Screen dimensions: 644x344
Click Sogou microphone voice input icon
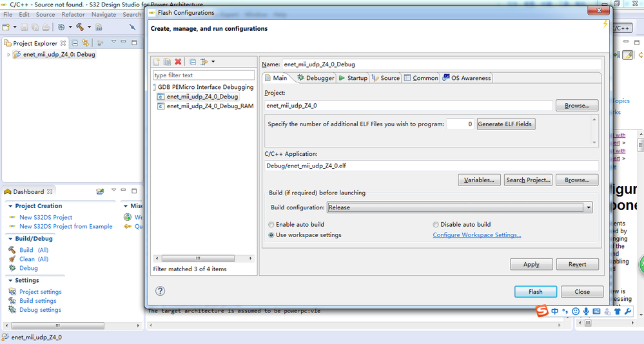(586, 312)
